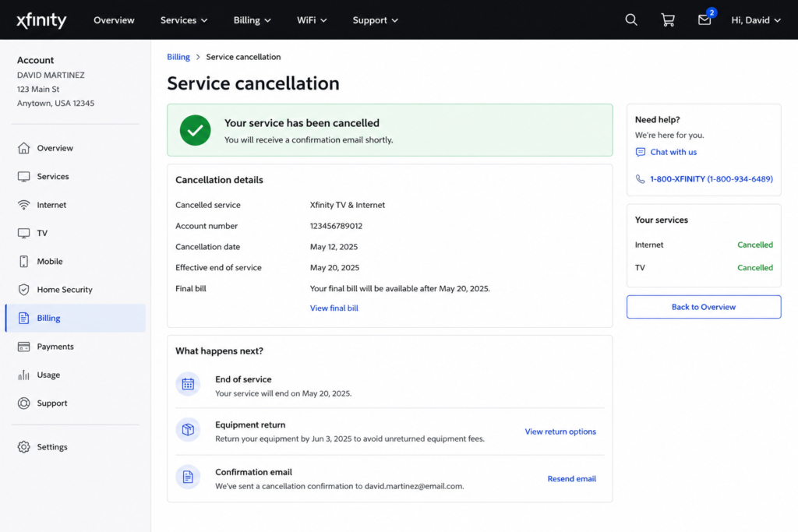Viewport: 798px width, 532px height.
Task: Click the Cancelled status next to TV
Action: coord(754,267)
